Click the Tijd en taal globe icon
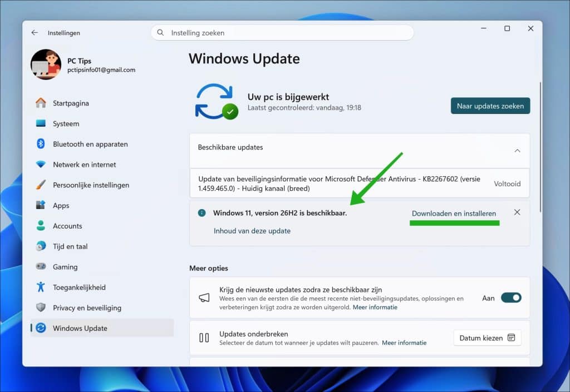 pyautogui.click(x=41, y=246)
